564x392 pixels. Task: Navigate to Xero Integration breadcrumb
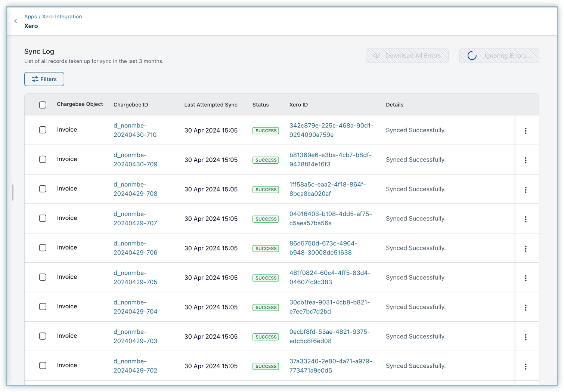click(x=62, y=16)
